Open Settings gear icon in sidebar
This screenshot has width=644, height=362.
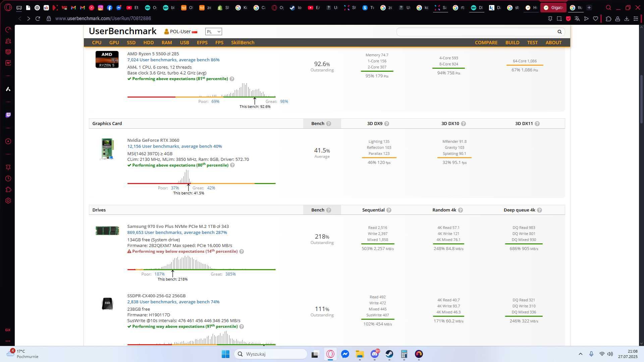pos(8,201)
